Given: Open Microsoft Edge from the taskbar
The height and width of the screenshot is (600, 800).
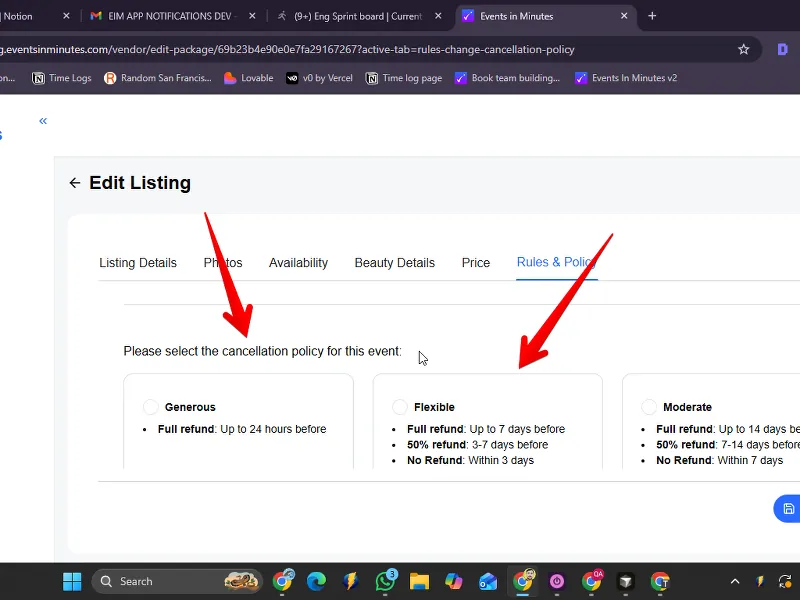Looking at the screenshot, I should pyautogui.click(x=316, y=581).
